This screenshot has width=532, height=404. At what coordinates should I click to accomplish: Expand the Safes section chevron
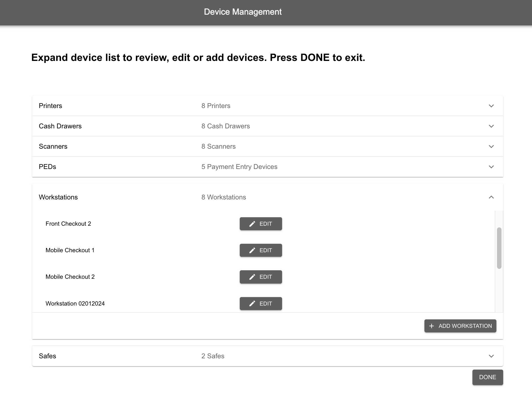(491, 356)
